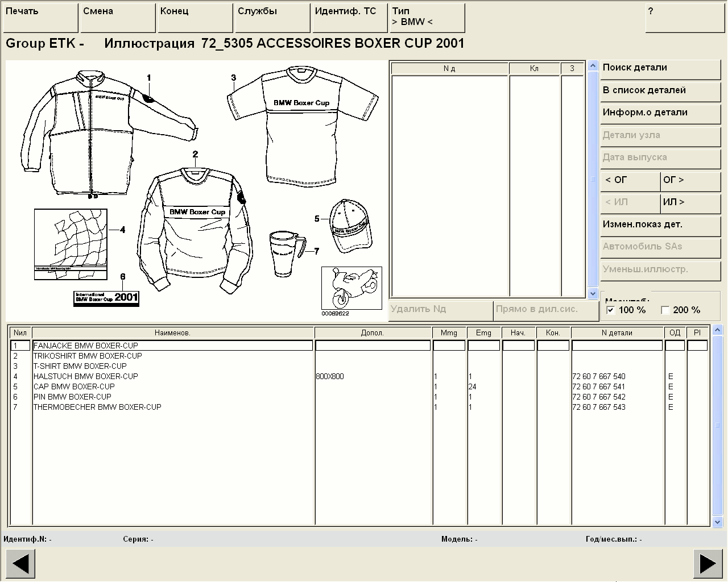Open the Печать menu

coord(40,18)
